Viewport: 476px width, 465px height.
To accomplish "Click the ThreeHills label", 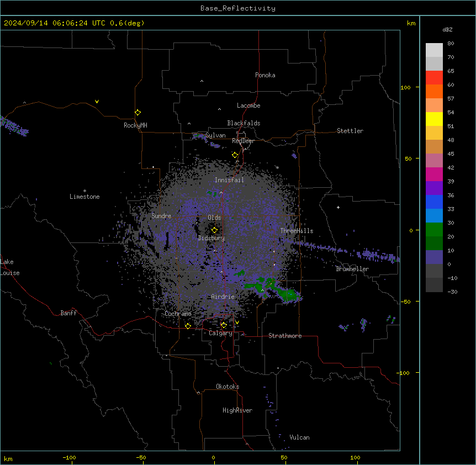I will [x=297, y=231].
